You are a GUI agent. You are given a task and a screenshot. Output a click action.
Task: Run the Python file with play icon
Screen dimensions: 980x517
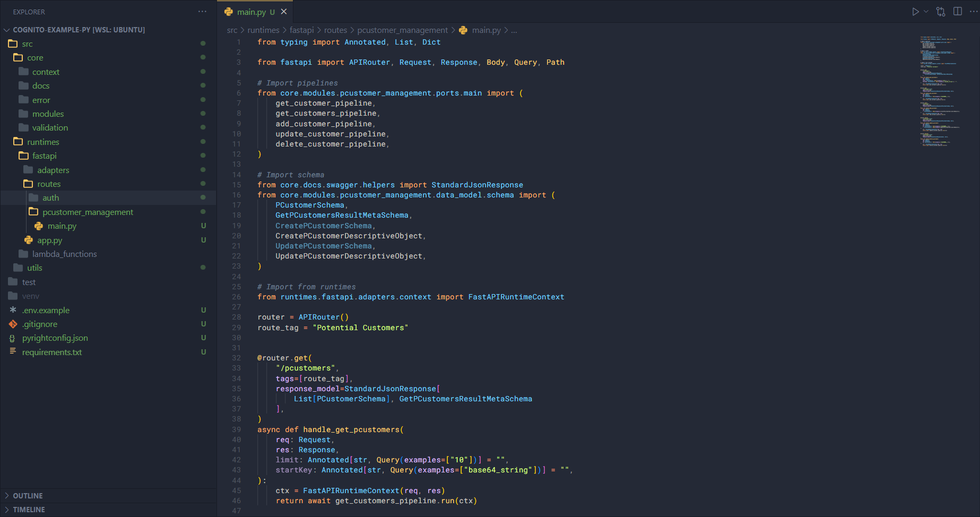[x=915, y=12]
